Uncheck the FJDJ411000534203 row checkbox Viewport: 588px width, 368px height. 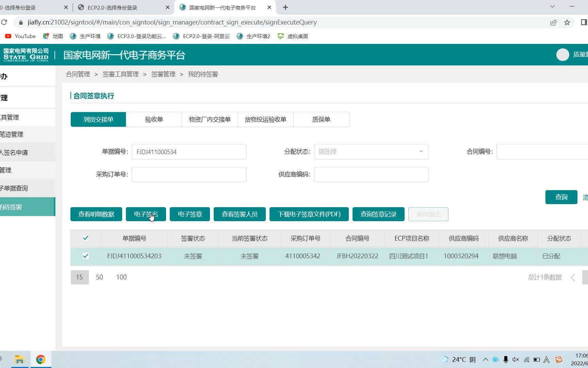point(85,256)
